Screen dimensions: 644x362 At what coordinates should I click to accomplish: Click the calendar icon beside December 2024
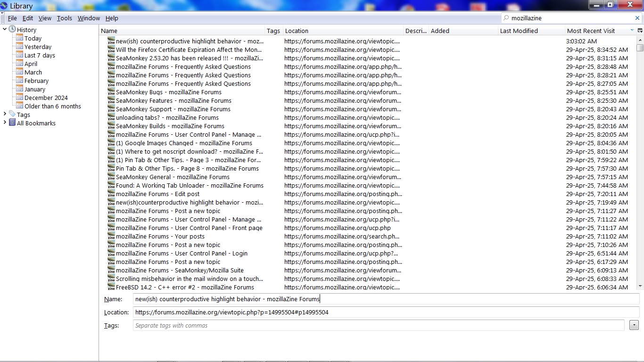coord(19,97)
